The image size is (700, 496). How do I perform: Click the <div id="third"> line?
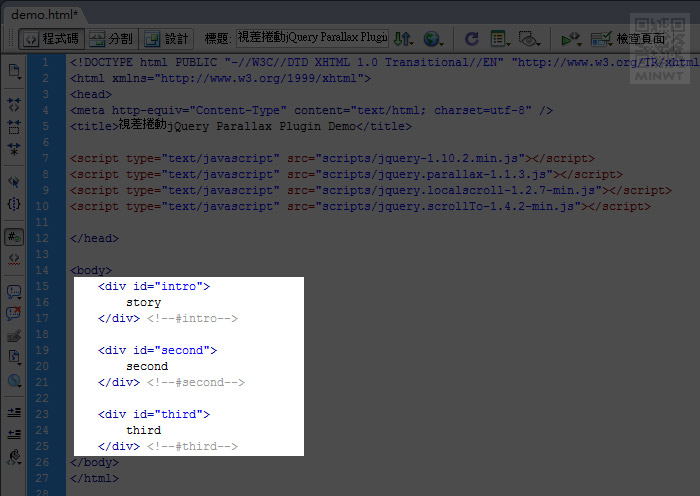coord(154,414)
